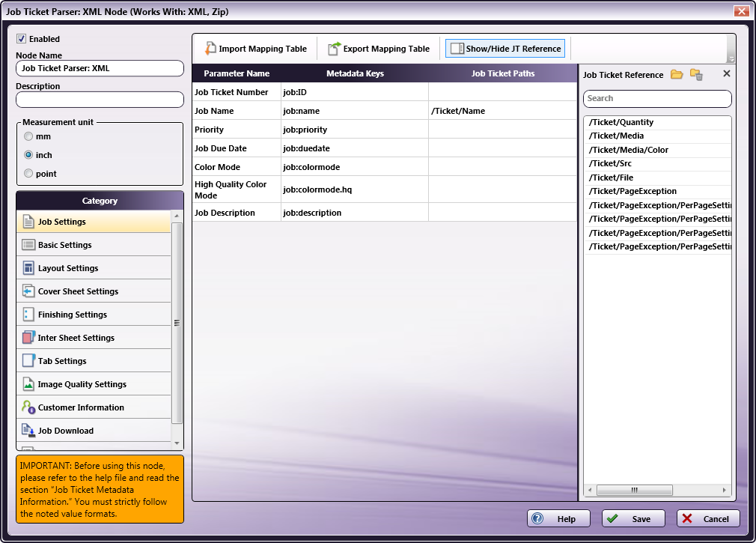The height and width of the screenshot is (543, 756).
Task: Click the Finishing Settings icon
Action: tap(28, 314)
